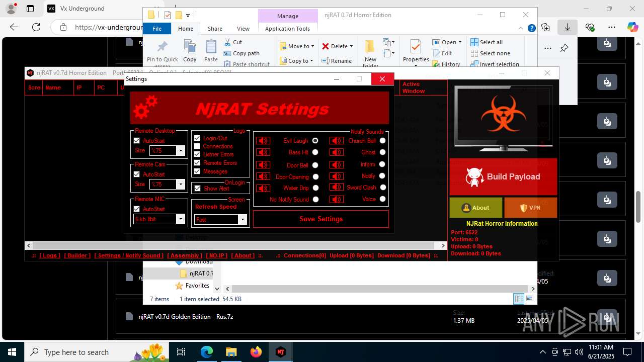Play the Inform sound preview
Screen dimensions: 644x362
click(x=337, y=164)
